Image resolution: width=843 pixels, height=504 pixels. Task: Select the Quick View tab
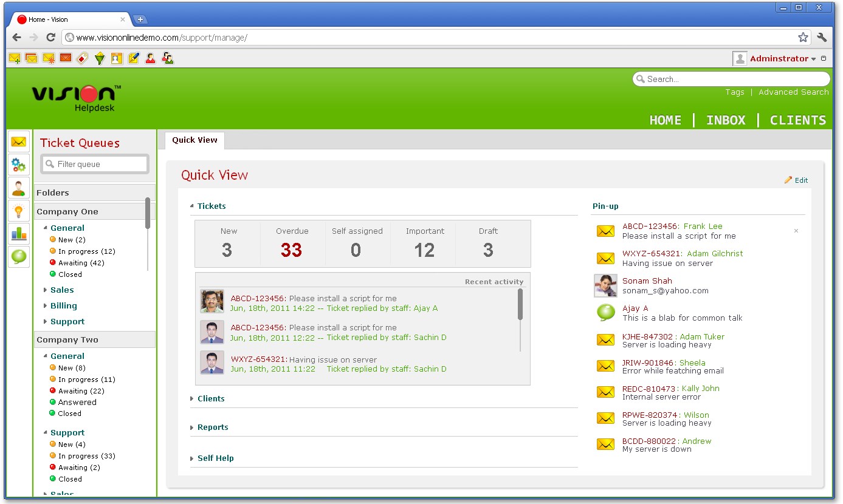194,140
